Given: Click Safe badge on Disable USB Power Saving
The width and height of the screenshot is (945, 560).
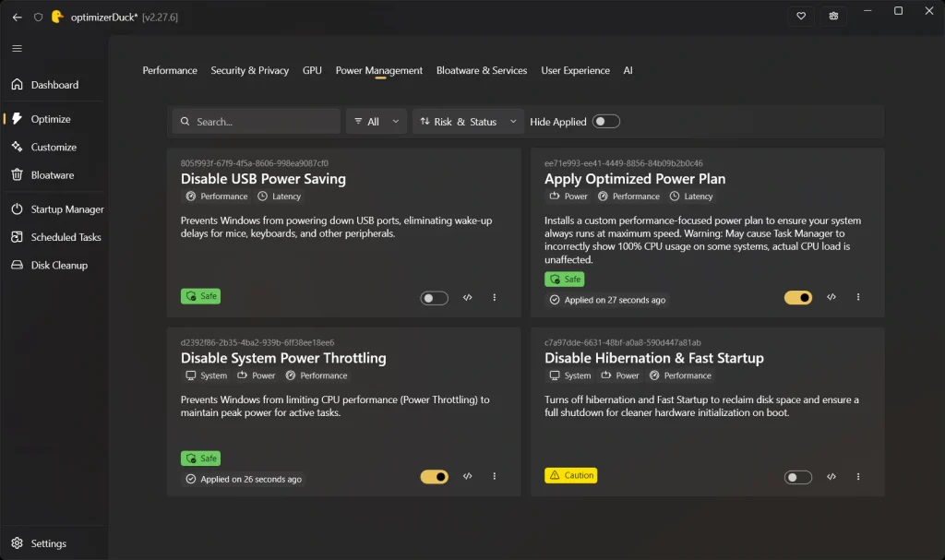Looking at the screenshot, I should 200,296.
